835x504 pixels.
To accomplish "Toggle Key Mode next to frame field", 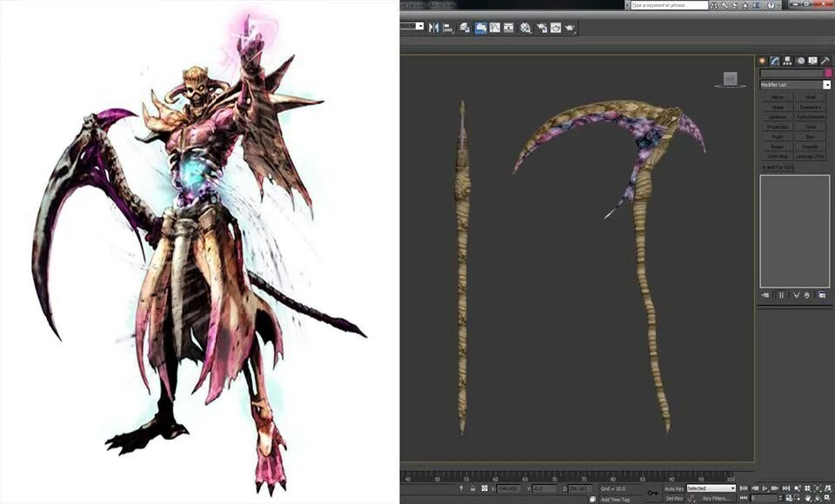I will click(744, 498).
